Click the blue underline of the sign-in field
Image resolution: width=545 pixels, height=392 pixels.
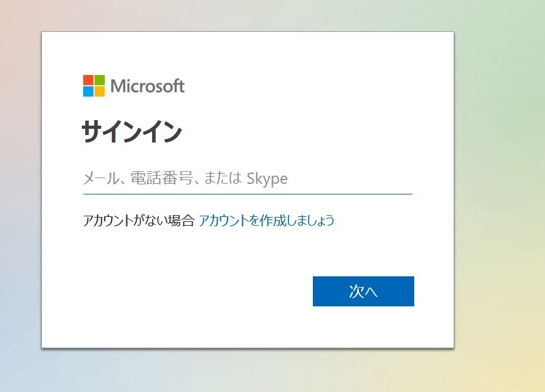click(x=247, y=194)
